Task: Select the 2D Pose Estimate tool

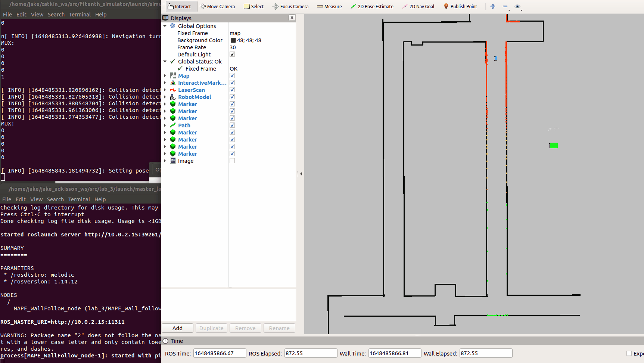Action: point(372,6)
